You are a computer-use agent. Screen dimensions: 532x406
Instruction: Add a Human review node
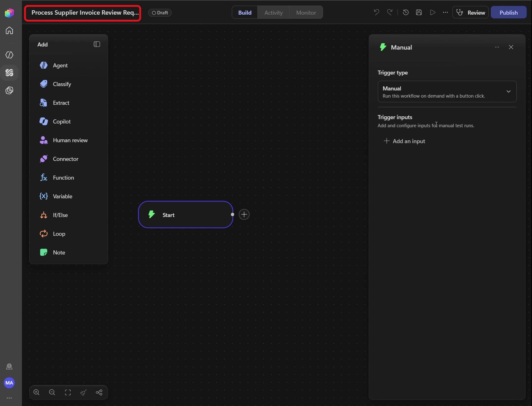(x=68, y=140)
